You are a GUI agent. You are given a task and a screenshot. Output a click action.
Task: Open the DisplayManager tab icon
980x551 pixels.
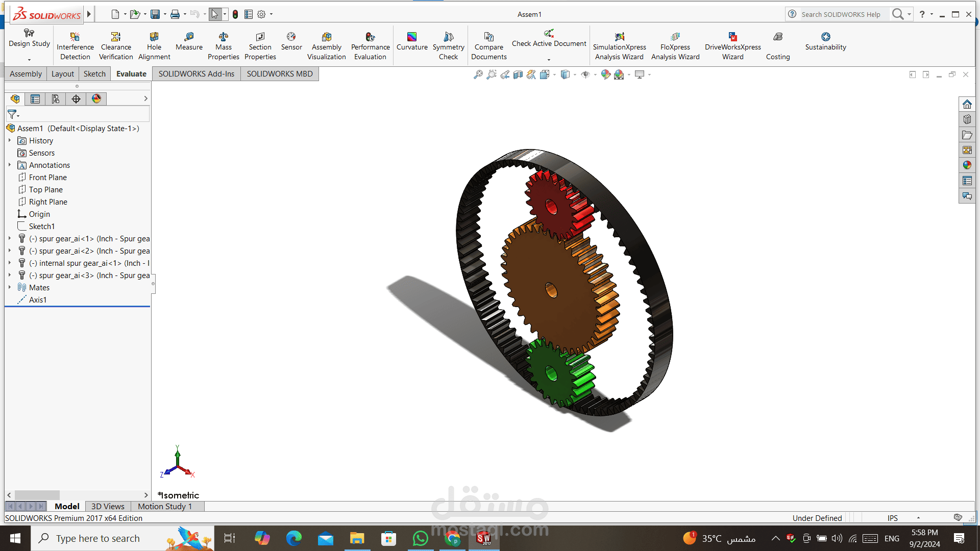[96, 99]
